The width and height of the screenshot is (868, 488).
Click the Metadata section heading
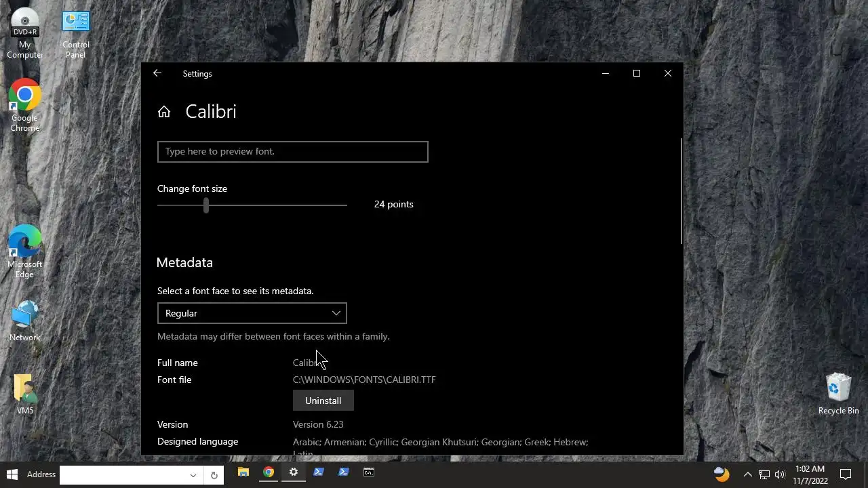(x=184, y=262)
